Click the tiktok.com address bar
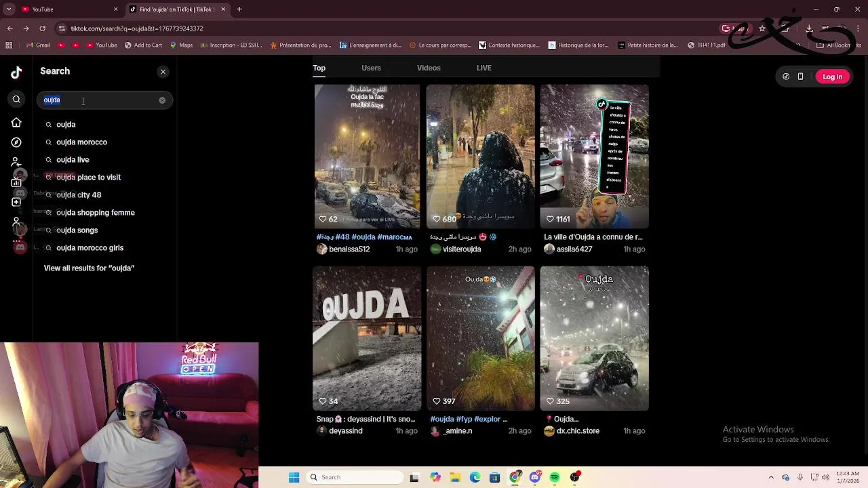This screenshot has width=868, height=488. click(380, 28)
